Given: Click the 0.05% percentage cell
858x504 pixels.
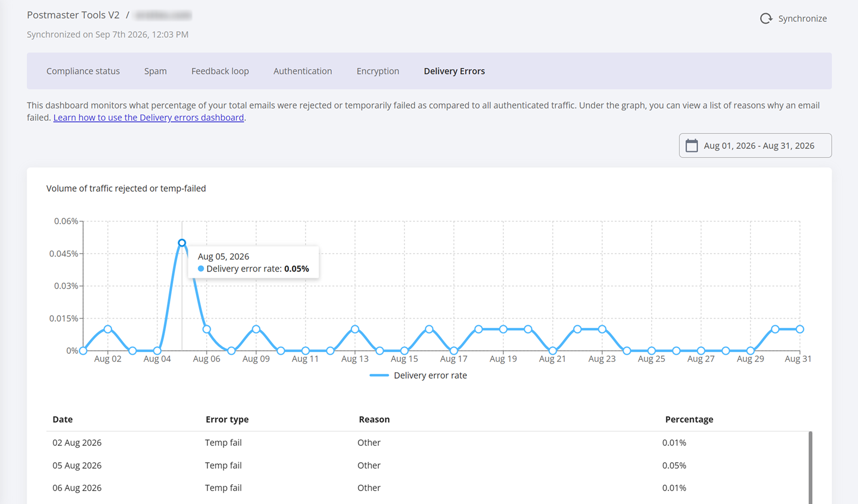Looking at the screenshot, I should (x=674, y=465).
